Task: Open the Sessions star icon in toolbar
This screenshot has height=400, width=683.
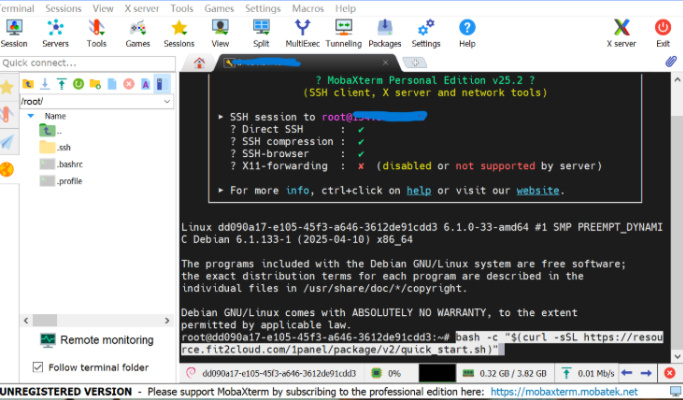Action: point(179,33)
